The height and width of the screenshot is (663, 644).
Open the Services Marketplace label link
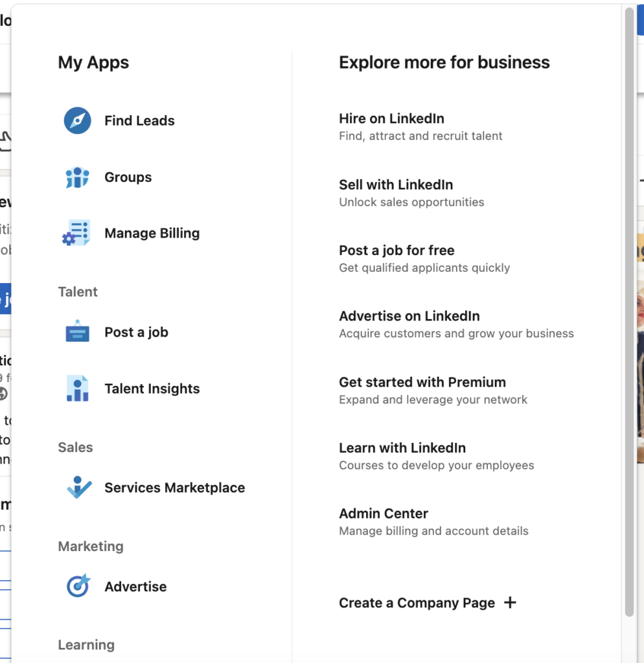click(x=175, y=488)
